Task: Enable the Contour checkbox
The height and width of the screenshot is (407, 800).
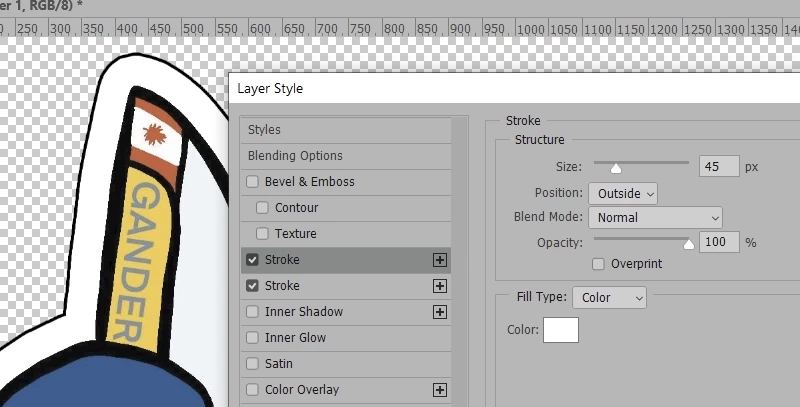Action: [x=262, y=208]
